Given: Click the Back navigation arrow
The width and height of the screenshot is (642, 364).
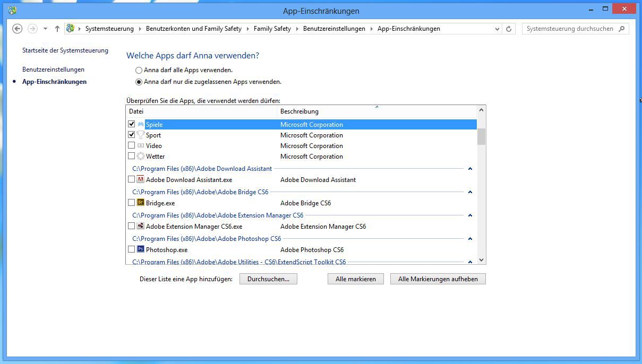Looking at the screenshot, I should tap(17, 29).
